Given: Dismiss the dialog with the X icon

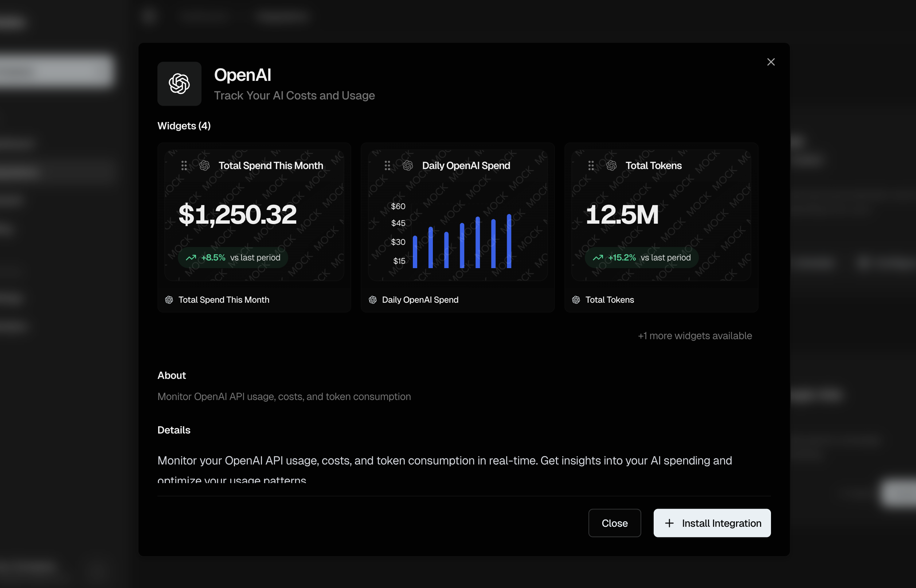Looking at the screenshot, I should (x=771, y=62).
